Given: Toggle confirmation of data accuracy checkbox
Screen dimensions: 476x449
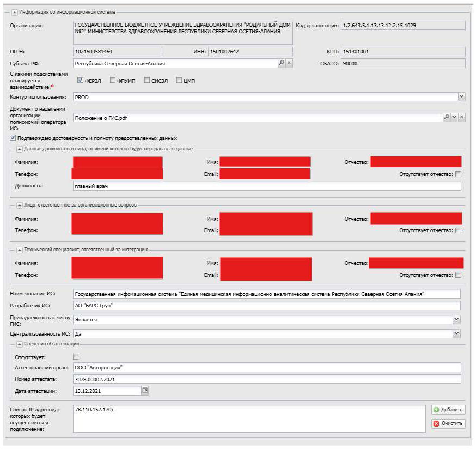Looking at the screenshot, I should pos(13,138).
